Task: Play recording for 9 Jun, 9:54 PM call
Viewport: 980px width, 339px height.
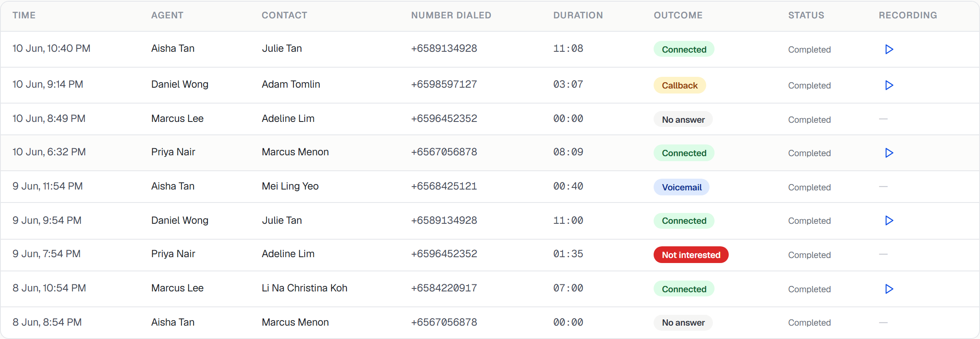Action: pyautogui.click(x=889, y=220)
